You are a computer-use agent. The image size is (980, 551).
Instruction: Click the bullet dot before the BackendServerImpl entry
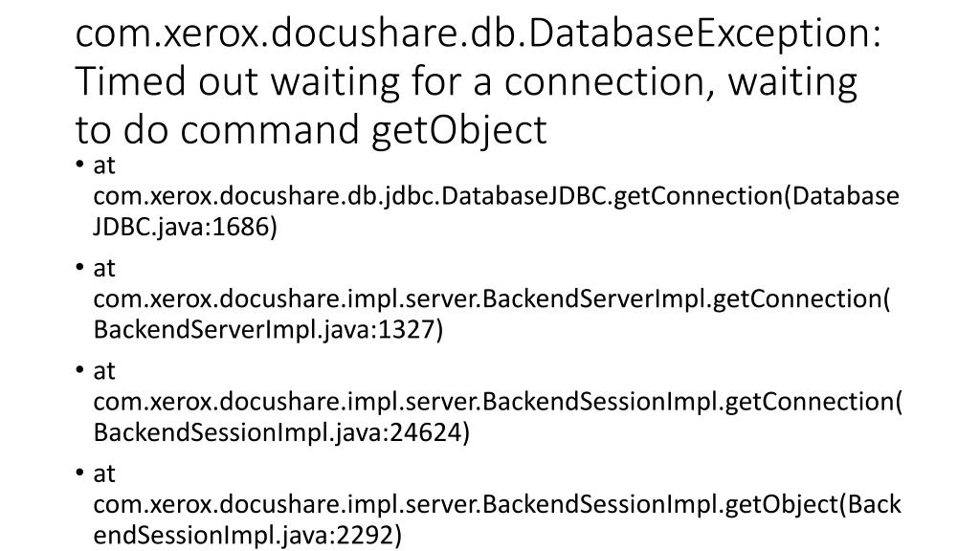click(x=80, y=268)
